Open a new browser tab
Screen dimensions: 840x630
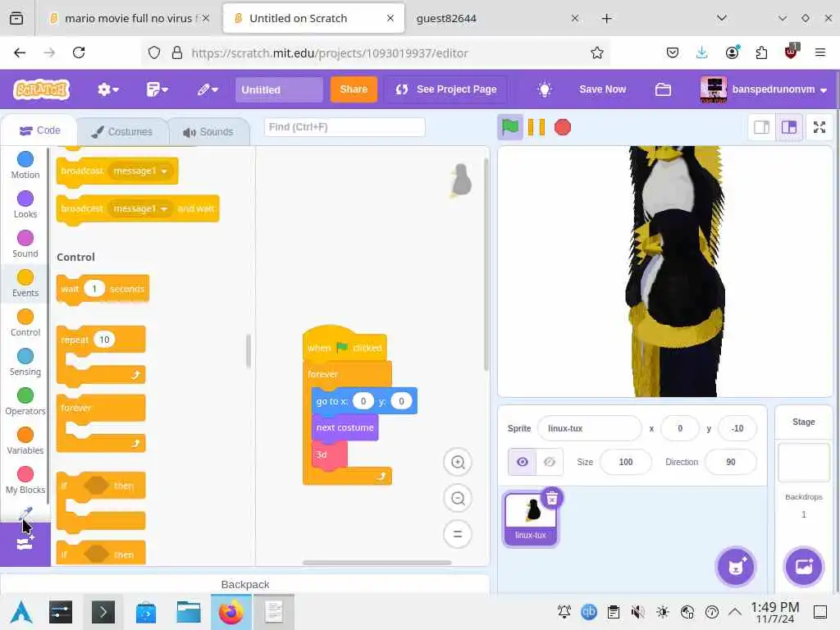pos(606,19)
